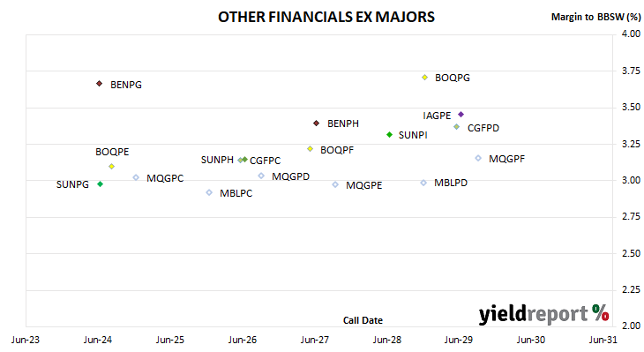The height and width of the screenshot is (352, 644).
Task: Click the IAGPE purple diamond marker
Action: [x=461, y=114]
